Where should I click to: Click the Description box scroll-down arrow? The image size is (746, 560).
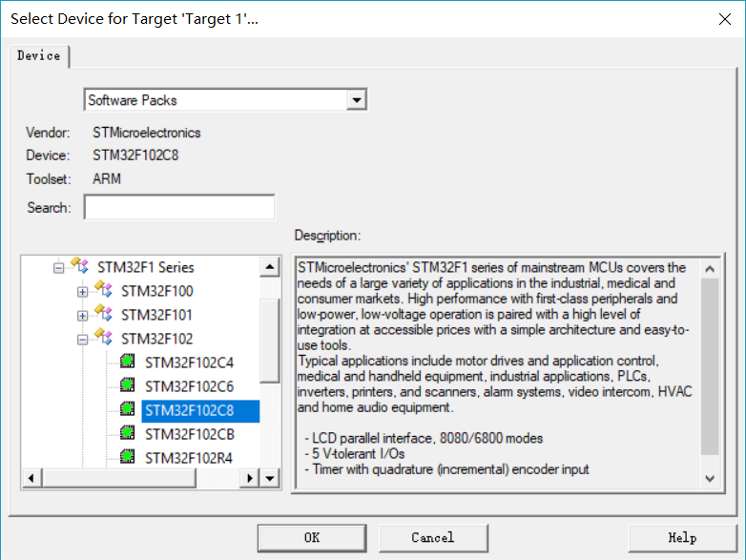[x=710, y=479]
